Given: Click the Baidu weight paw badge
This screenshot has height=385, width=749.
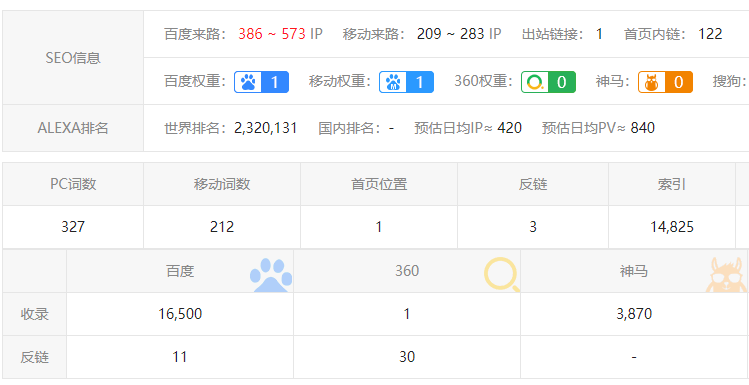Looking at the screenshot, I should [x=261, y=82].
